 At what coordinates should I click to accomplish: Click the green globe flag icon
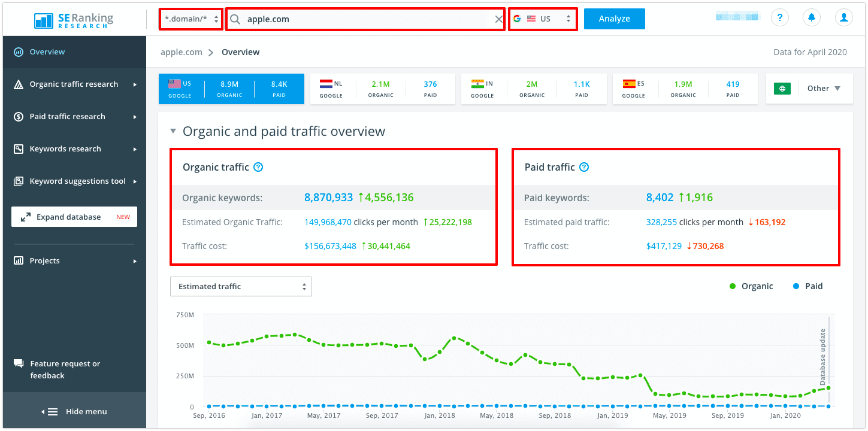[782, 89]
